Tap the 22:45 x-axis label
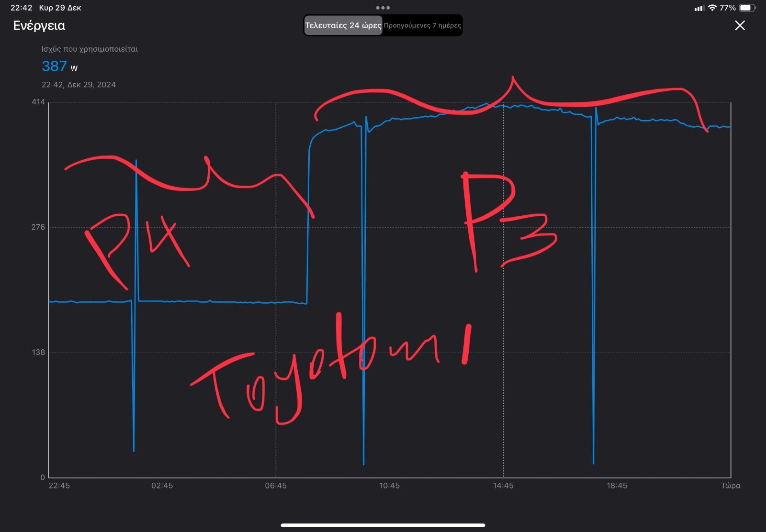The height and width of the screenshot is (532, 766). tap(59, 486)
